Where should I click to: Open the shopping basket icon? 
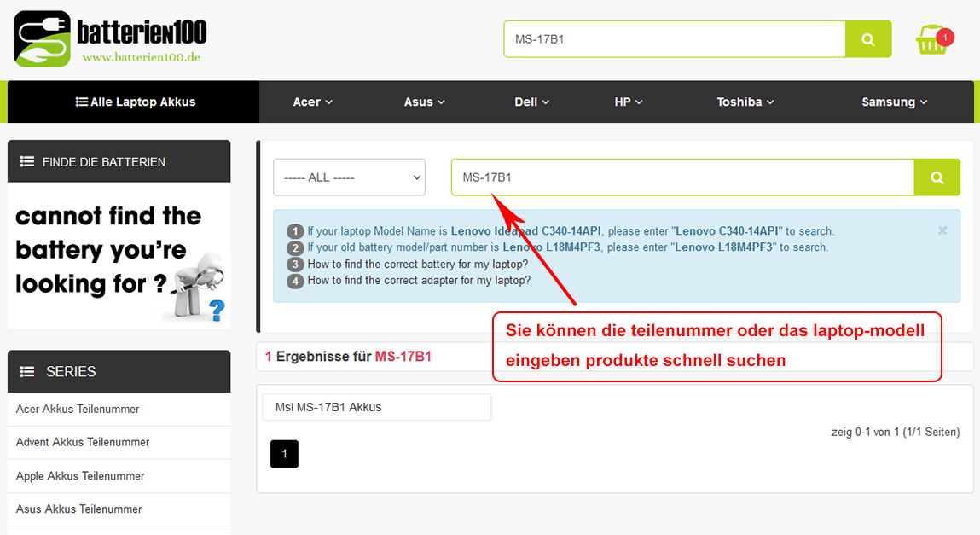click(931, 41)
